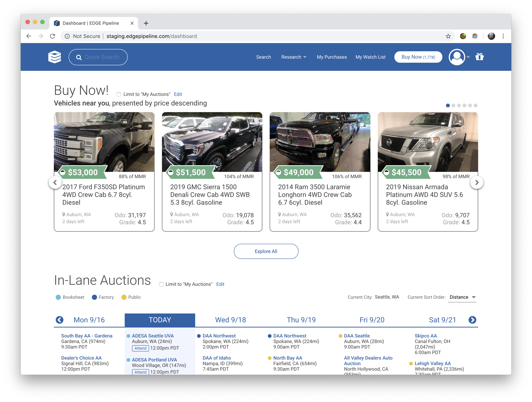Open DAA of Idaho auction link
Image resolution: width=532 pixels, height=402 pixels.
tap(217, 358)
